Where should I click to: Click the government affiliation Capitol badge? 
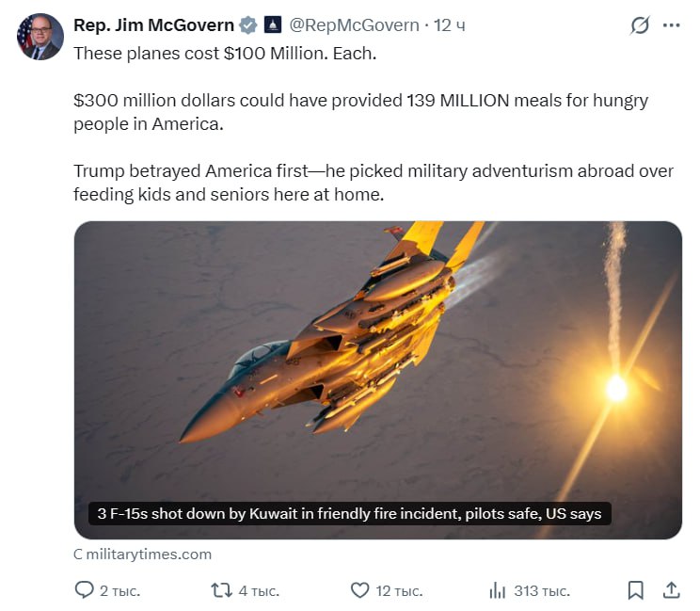point(273,24)
